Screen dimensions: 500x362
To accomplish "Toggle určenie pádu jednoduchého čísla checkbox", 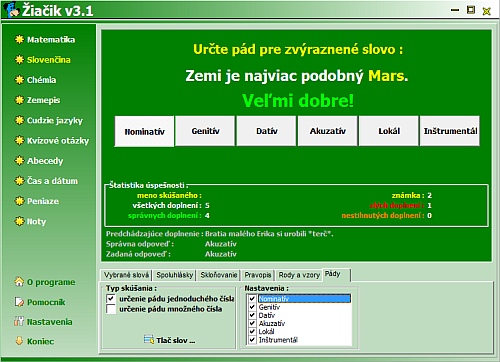I will 111,299.
